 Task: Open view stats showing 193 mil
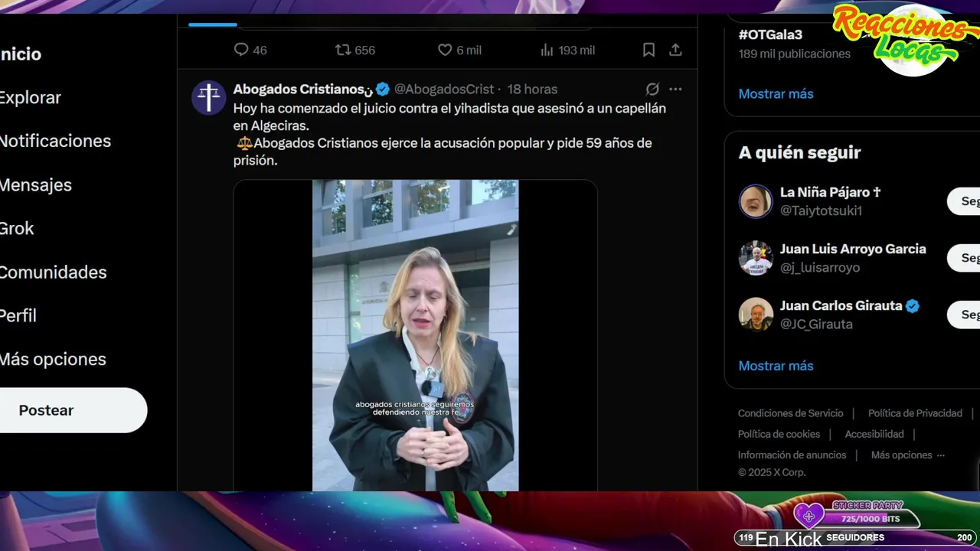pos(547,50)
